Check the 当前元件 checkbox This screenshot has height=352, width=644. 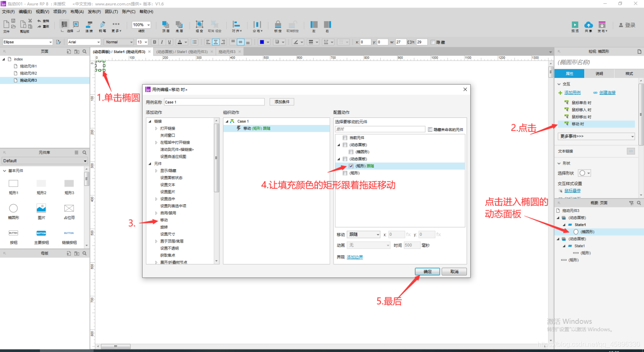pyautogui.click(x=345, y=138)
